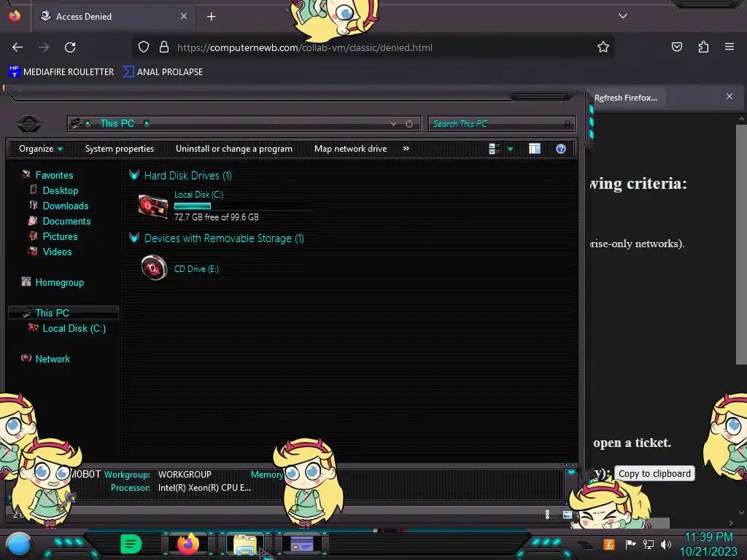Screen dimensions: 747x560
Task: Collapse the Hard Disk Drives group
Action: [134, 175]
